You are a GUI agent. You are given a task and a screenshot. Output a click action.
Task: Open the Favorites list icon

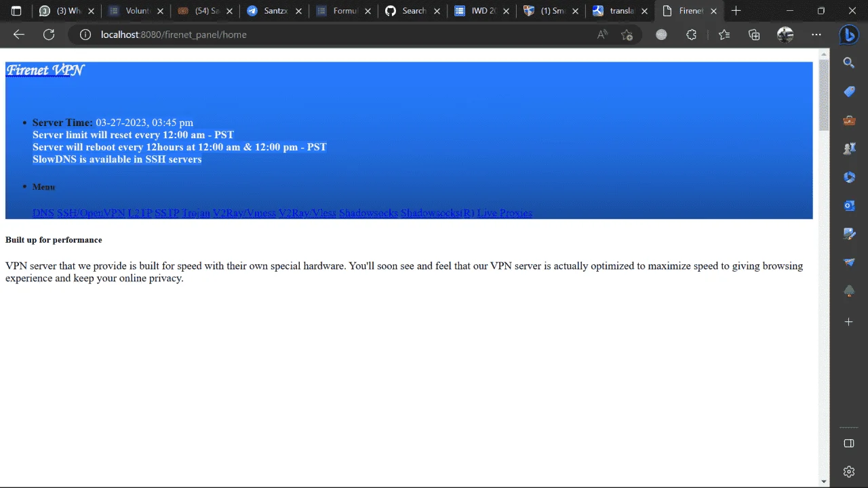pos(724,35)
